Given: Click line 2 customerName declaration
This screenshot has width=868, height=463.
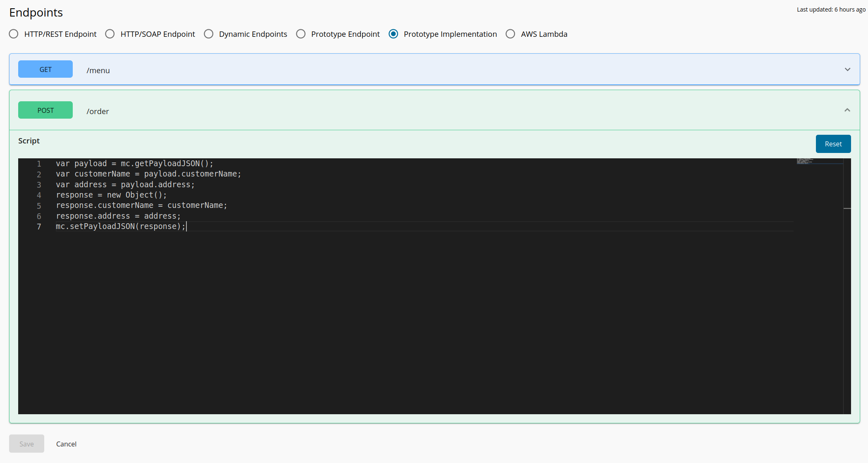Looking at the screenshot, I should pyautogui.click(x=148, y=174).
